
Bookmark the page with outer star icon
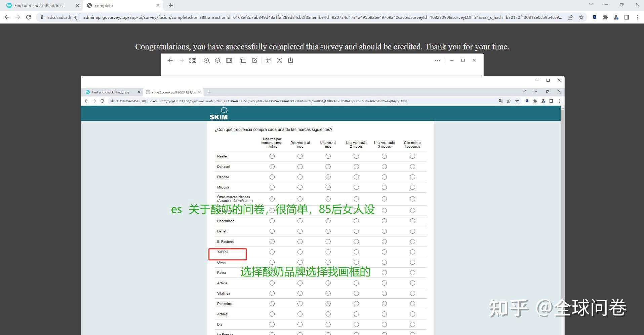coord(581,17)
